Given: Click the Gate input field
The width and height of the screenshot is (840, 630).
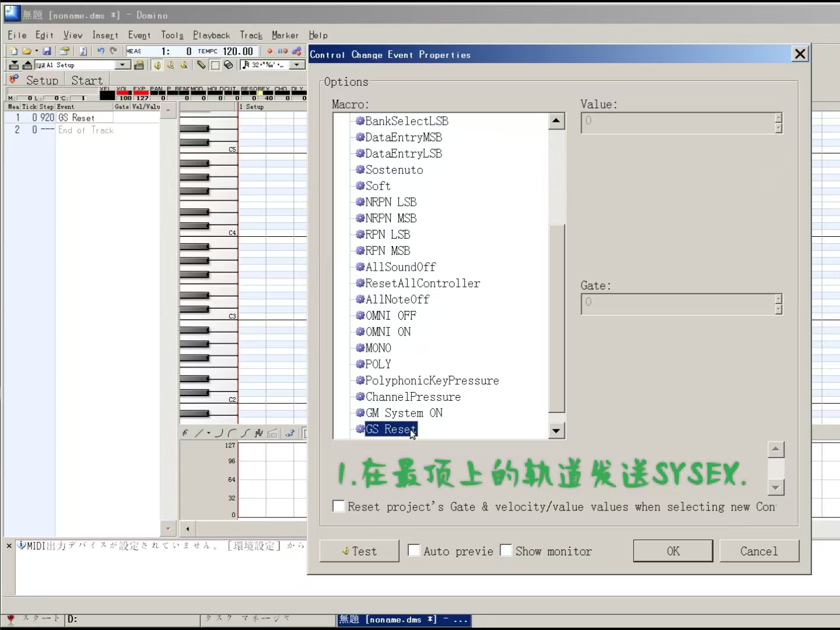Looking at the screenshot, I should tap(677, 304).
